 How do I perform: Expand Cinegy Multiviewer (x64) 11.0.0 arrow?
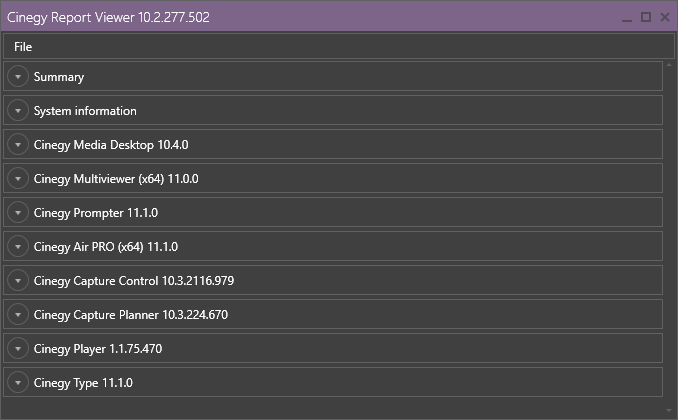pos(18,179)
